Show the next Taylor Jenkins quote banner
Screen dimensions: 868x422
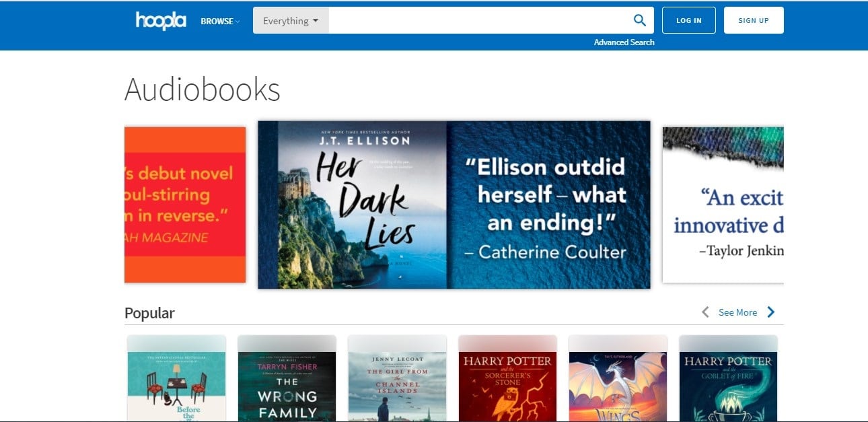pyautogui.click(x=723, y=205)
